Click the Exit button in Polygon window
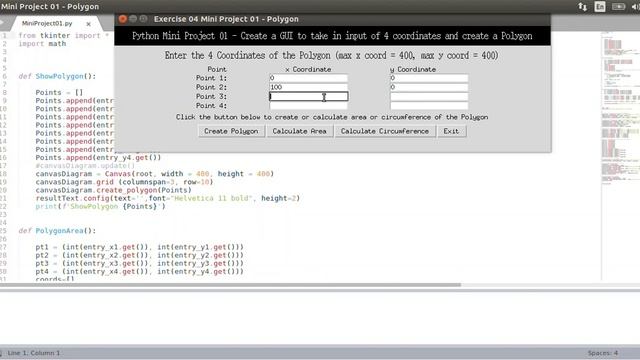This screenshot has height=360, width=640. [x=451, y=131]
